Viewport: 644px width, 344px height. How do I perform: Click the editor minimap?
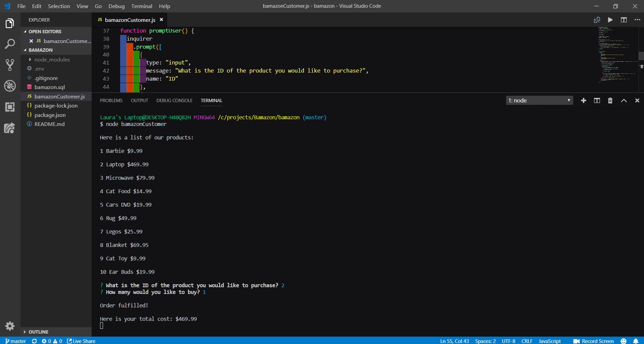tap(617, 55)
